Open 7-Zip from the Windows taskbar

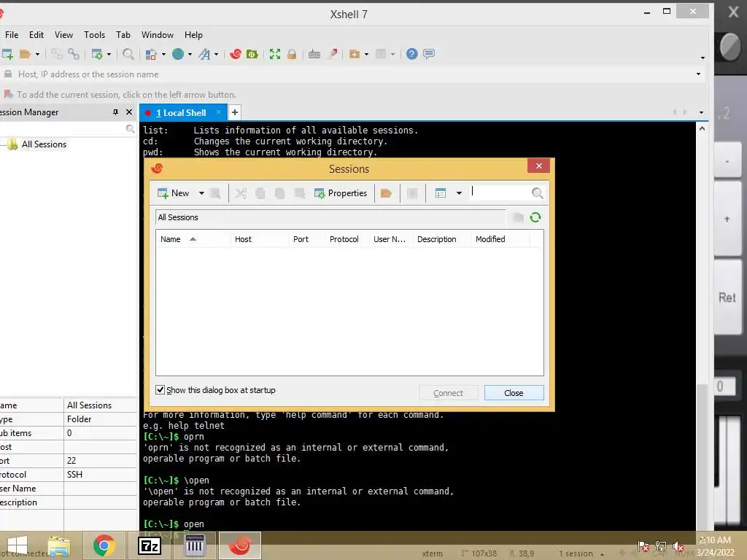coord(149,545)
